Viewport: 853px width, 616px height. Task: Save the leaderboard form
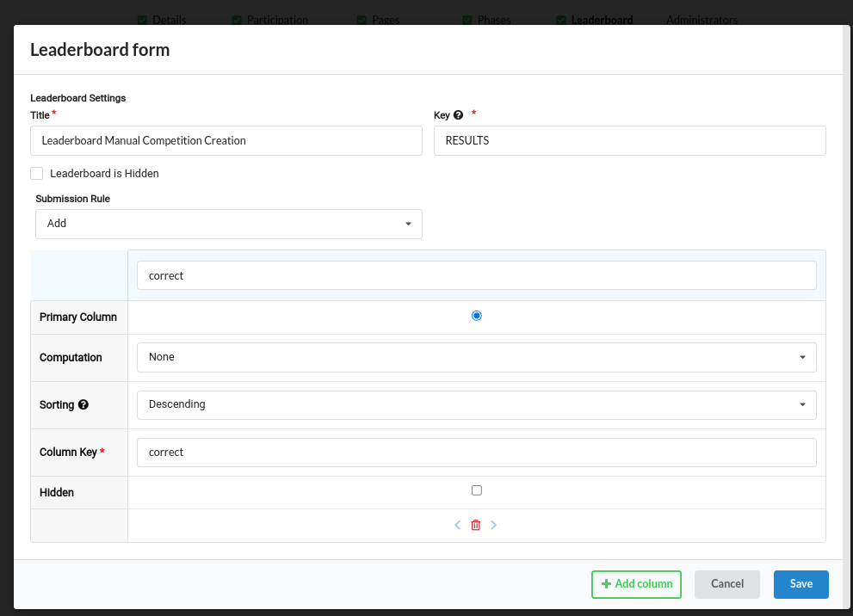(800, 584)
